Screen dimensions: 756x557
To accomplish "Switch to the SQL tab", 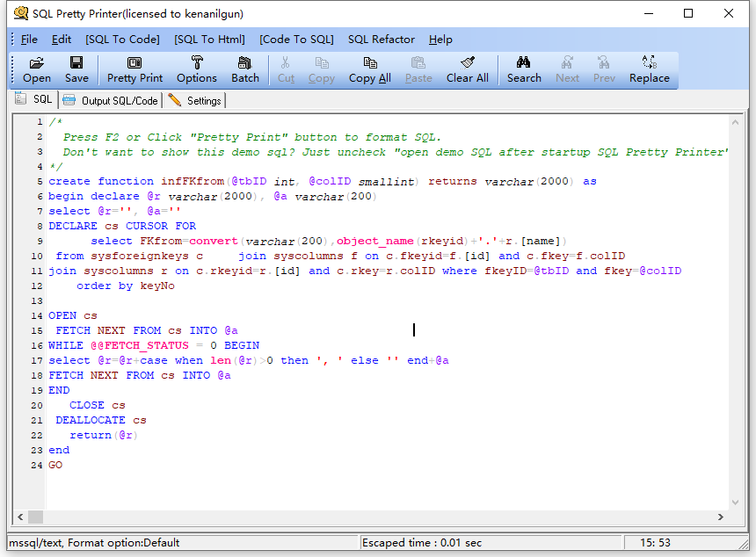I will (x=33, y=99).
